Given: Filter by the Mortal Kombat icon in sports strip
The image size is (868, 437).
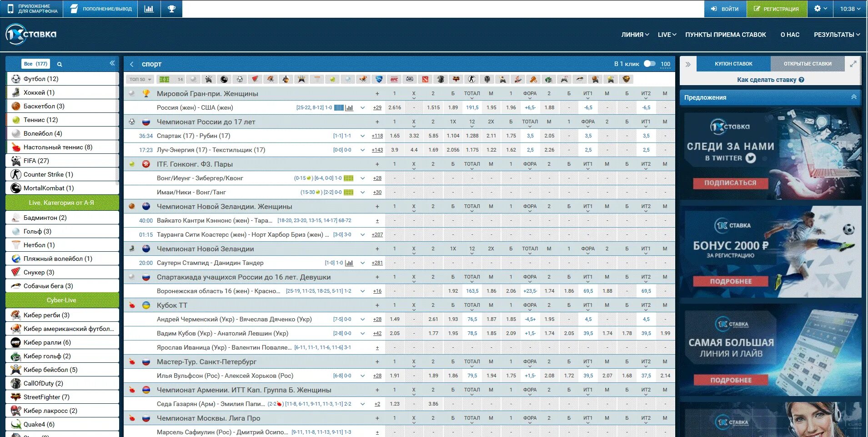Looking at the screenshot, I should coord(224,79).
